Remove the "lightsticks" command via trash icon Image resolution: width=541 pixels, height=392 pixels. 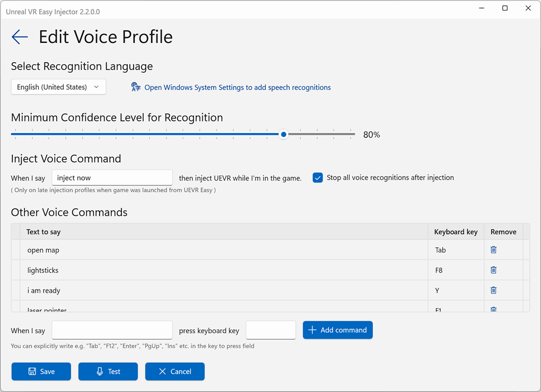pos(493,270)
